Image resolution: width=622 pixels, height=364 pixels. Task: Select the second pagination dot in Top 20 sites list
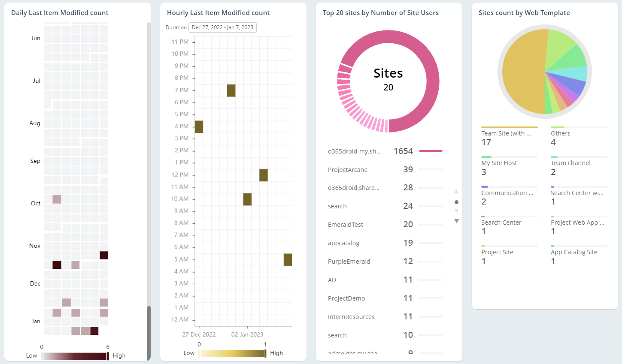pos(456,210)
